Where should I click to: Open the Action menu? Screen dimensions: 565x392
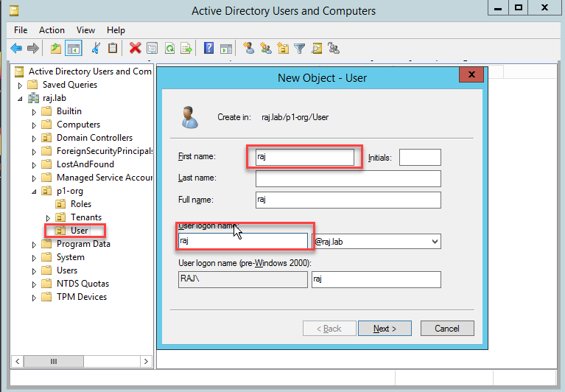click(52, 30)
